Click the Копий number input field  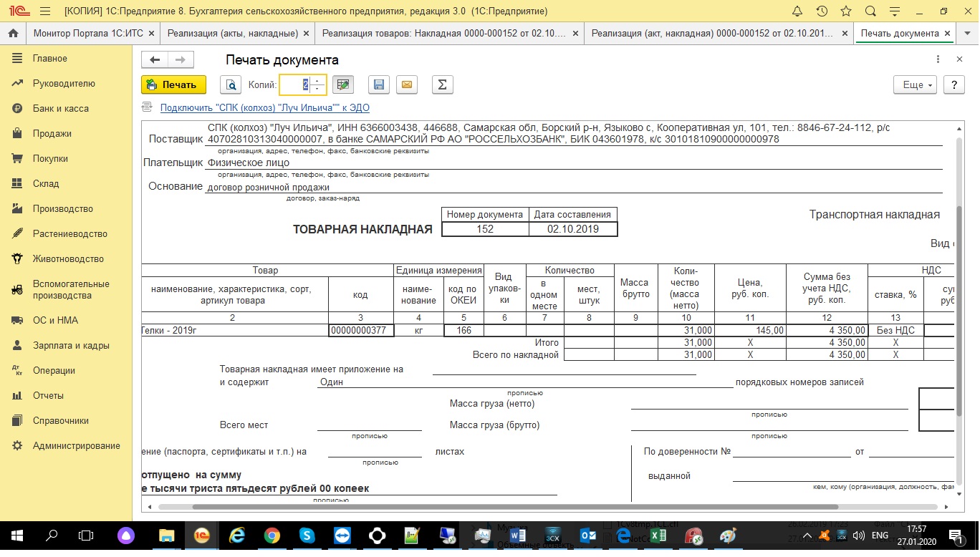tap(295, 85)
